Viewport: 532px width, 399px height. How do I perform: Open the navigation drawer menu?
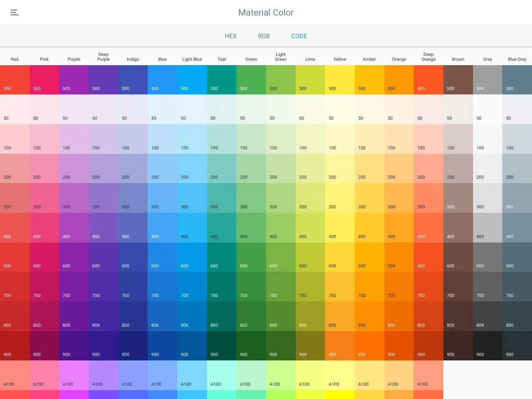point(15,12)
